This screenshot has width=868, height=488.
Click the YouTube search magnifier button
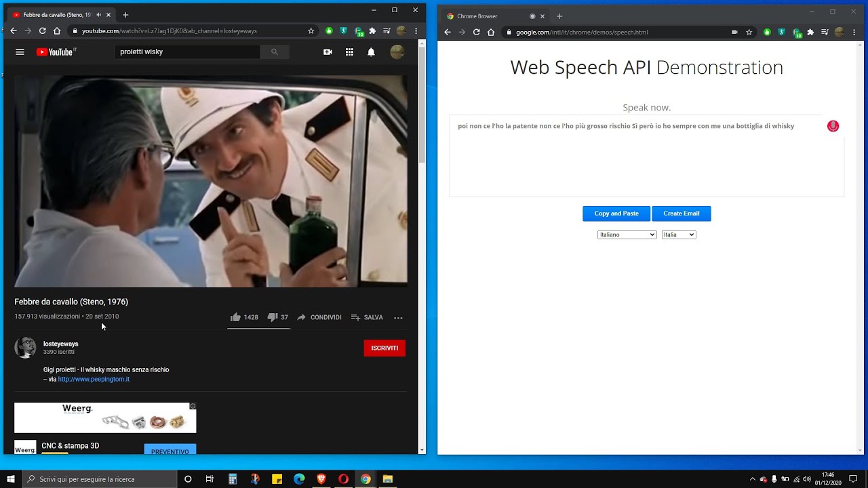274,52
